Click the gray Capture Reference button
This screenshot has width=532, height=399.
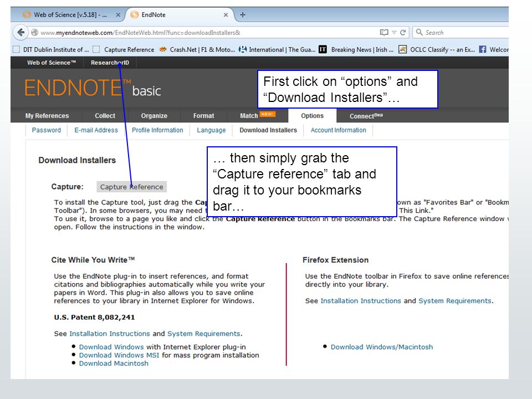(x=131, y=187)
